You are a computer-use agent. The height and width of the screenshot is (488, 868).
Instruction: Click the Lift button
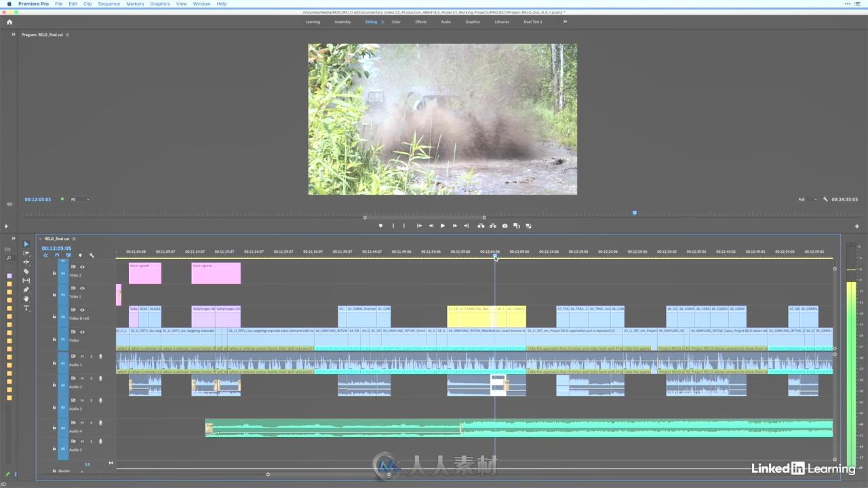[x=481, y=226]
